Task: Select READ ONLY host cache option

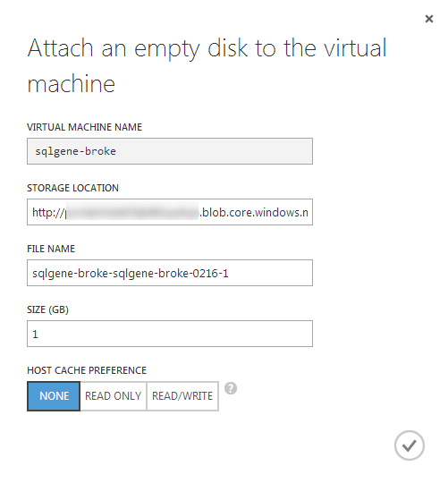Action: pos(114,396)
